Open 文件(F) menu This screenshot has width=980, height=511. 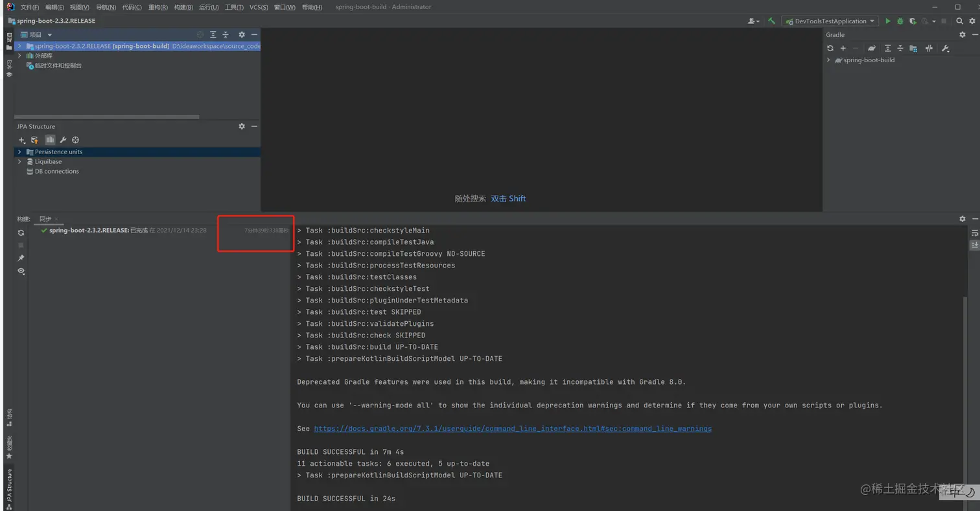pyautogui.click(x=30, y=7)
